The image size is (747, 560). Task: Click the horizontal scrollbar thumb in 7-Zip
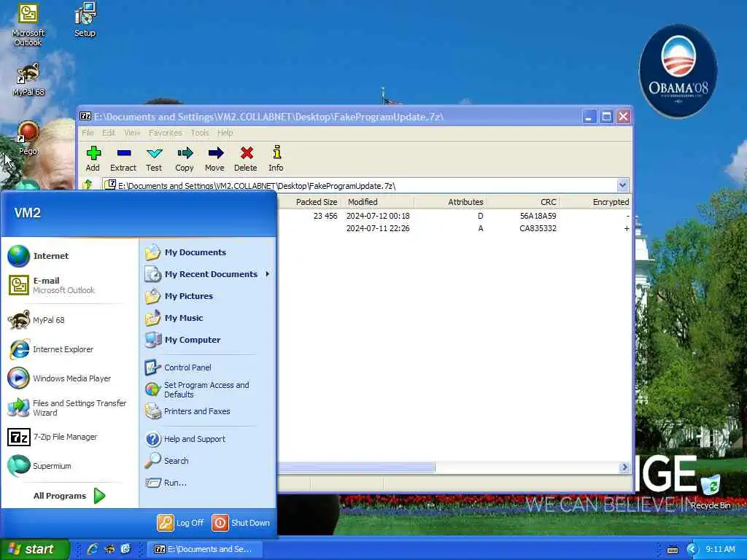[x=356, y=467]
